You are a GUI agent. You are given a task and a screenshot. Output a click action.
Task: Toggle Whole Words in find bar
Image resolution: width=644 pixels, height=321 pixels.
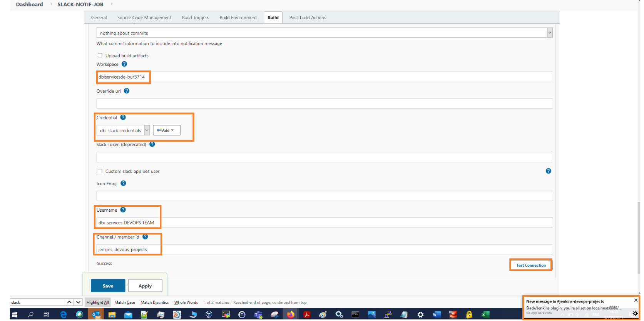click(186, 303)
